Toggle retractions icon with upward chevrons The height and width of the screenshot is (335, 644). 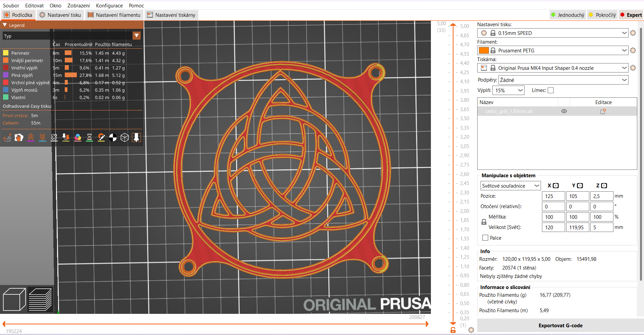(31, 138)
